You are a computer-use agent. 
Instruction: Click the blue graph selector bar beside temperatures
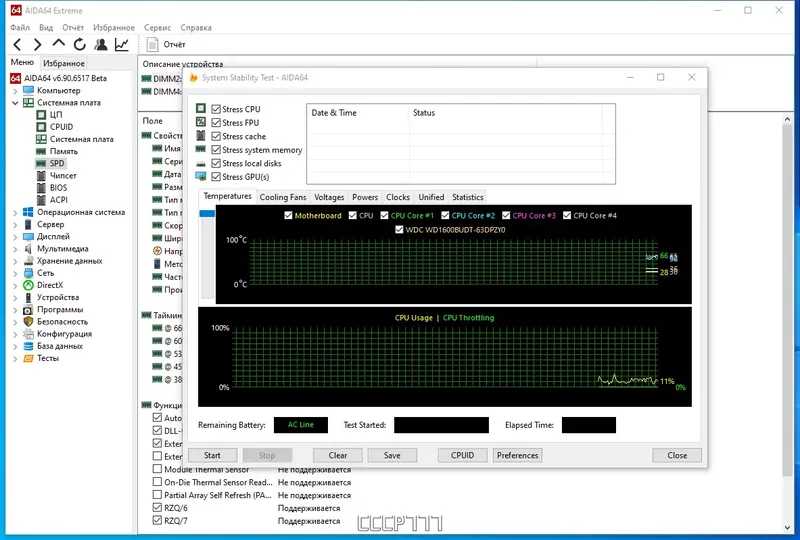[207, 213]
